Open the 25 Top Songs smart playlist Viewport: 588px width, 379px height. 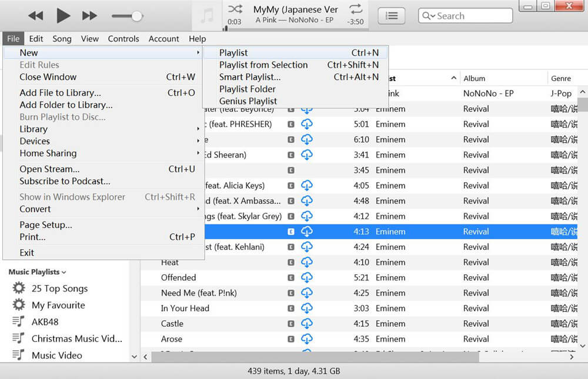coord(59,289)
